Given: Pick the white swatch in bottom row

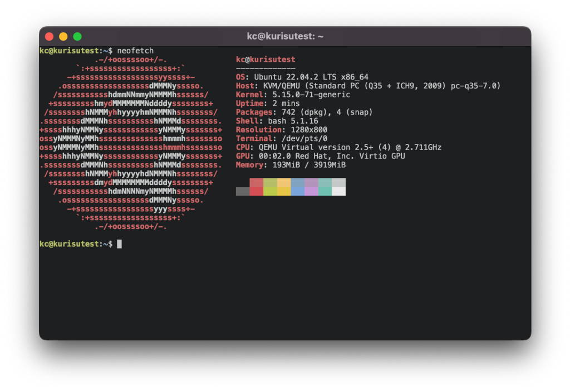Looking at the screenshot, I should pyautogui.click(x=338, y=191).
